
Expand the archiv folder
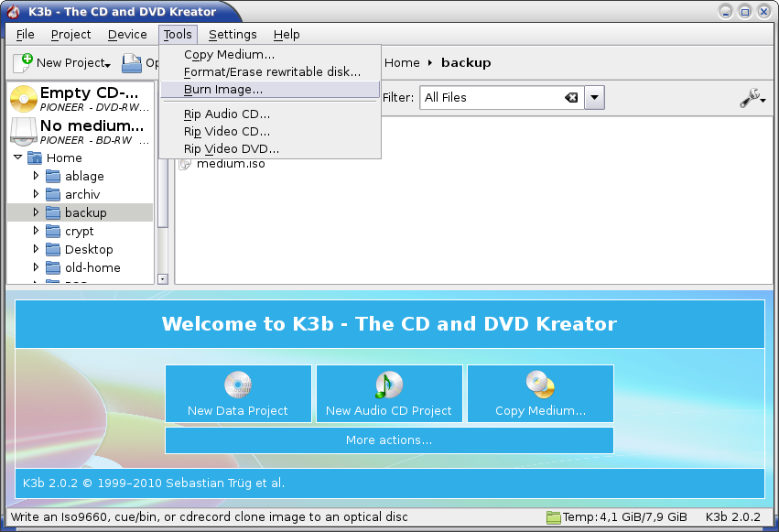click(x=37, y=194)
